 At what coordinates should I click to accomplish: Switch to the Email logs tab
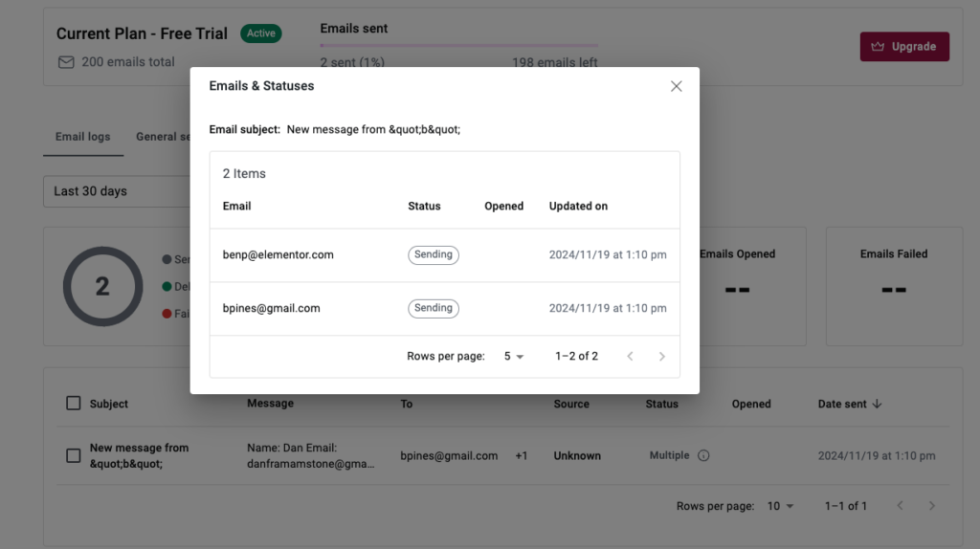coord(82,137)
